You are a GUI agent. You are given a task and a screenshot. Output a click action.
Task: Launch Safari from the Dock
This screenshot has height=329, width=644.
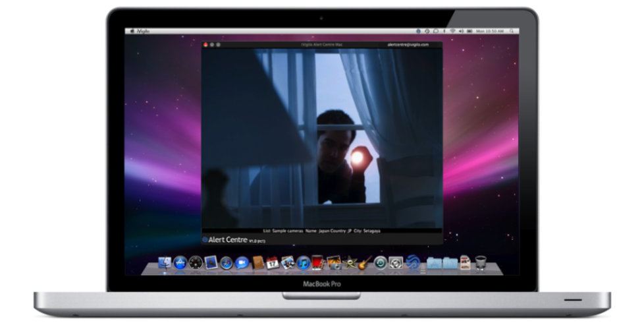click(x=227, y=262)
